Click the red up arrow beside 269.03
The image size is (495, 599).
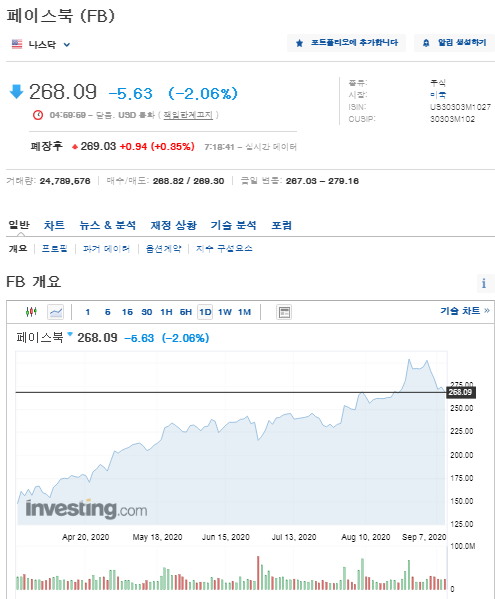point(75,147)
